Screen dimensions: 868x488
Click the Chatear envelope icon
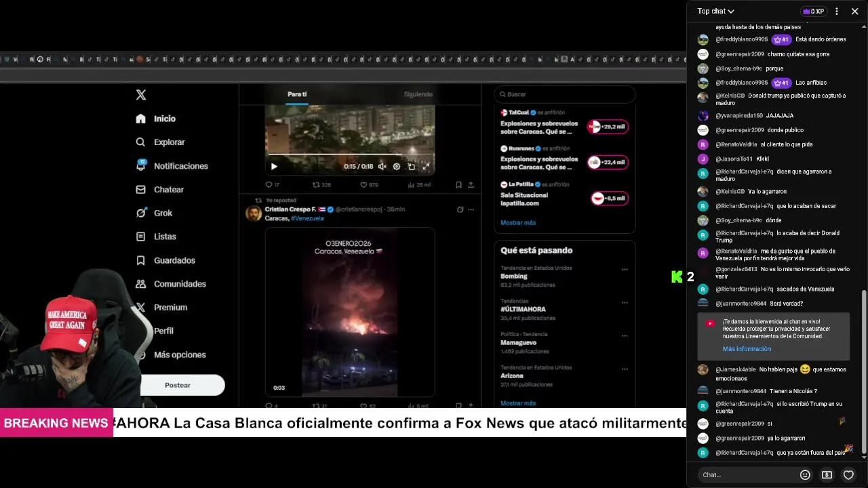tap(140, 190)
